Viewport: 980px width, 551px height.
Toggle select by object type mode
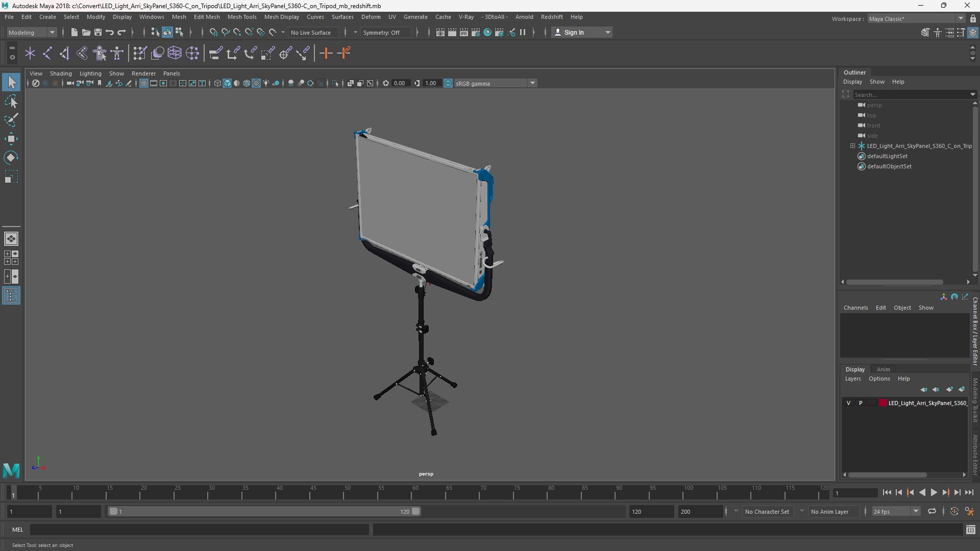[167, 32]
